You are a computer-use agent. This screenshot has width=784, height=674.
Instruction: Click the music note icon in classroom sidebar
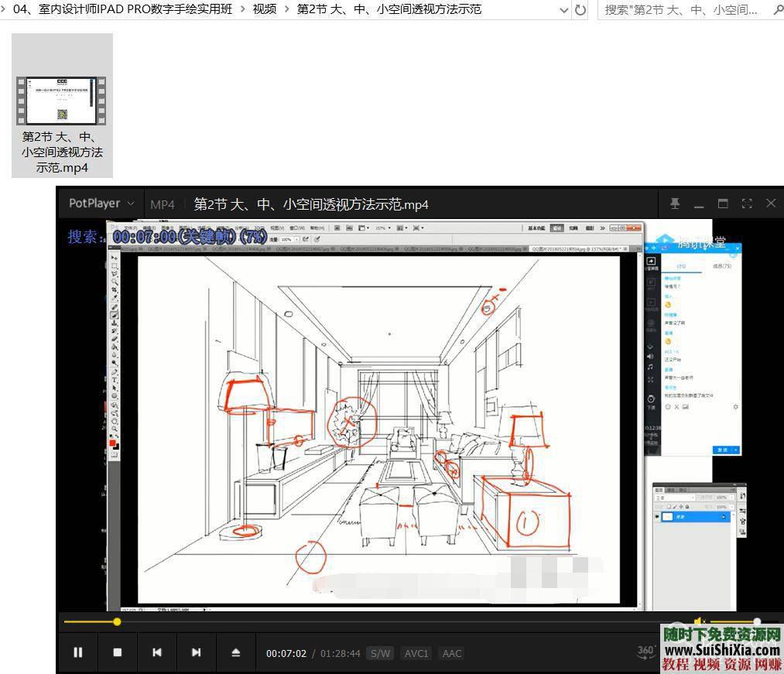click(650, 367)
